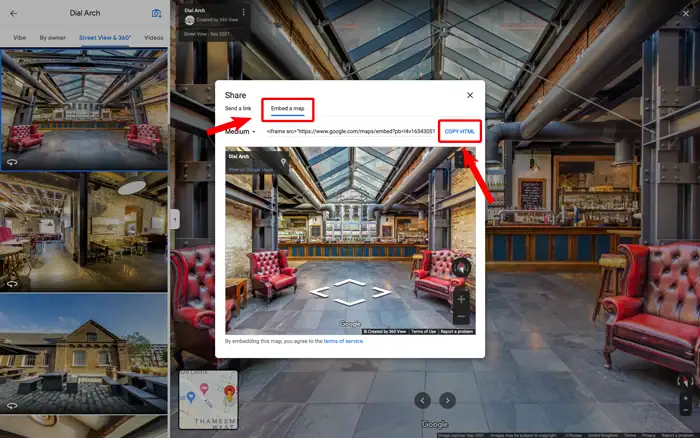
Task: Open the Medium size dropdown
Action: 240,131
